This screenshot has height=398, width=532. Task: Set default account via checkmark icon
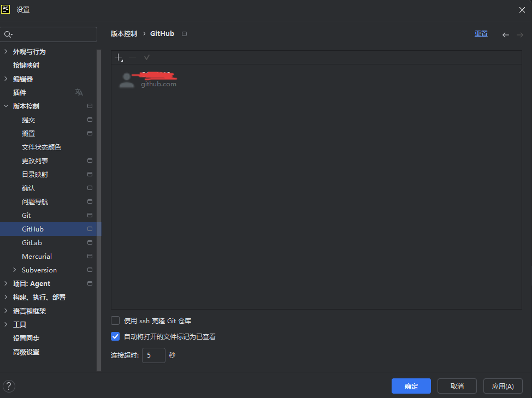click(x=146, y=57)
